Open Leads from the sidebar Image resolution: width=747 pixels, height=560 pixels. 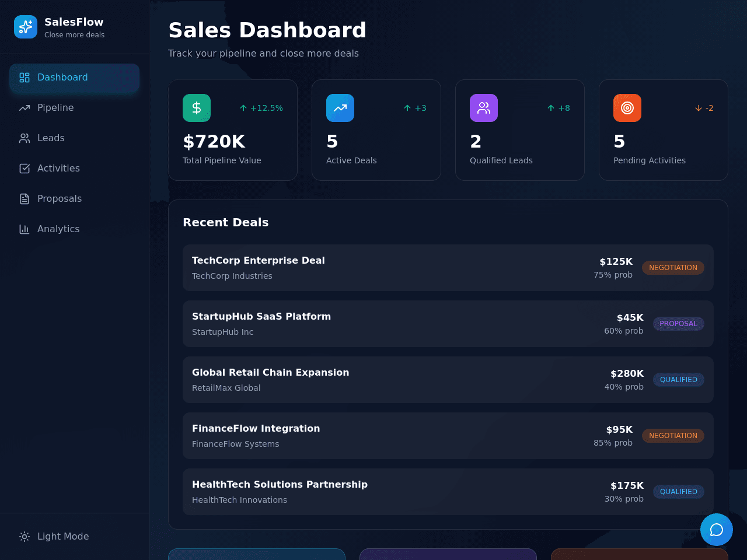point(74,138)
